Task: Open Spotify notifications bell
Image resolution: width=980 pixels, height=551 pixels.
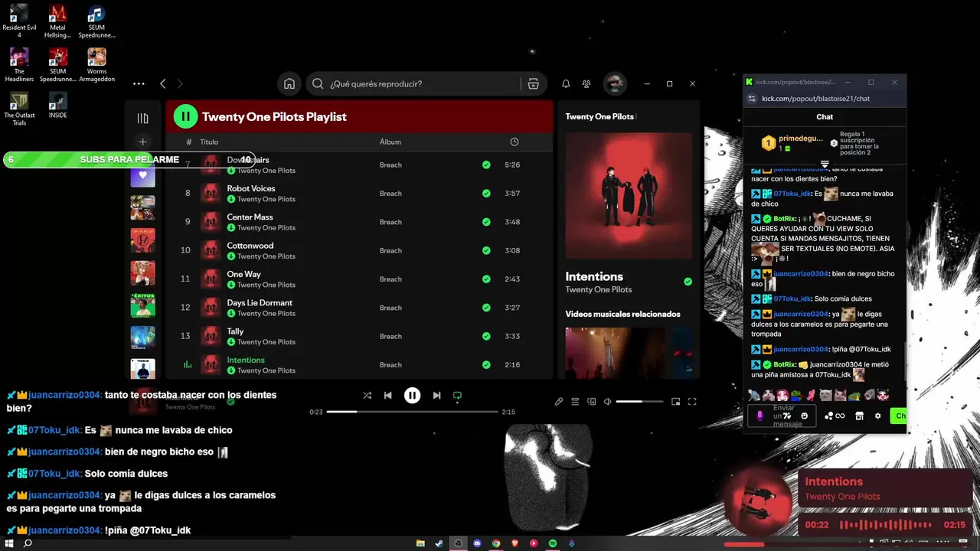Action: (x=566, y=83)
